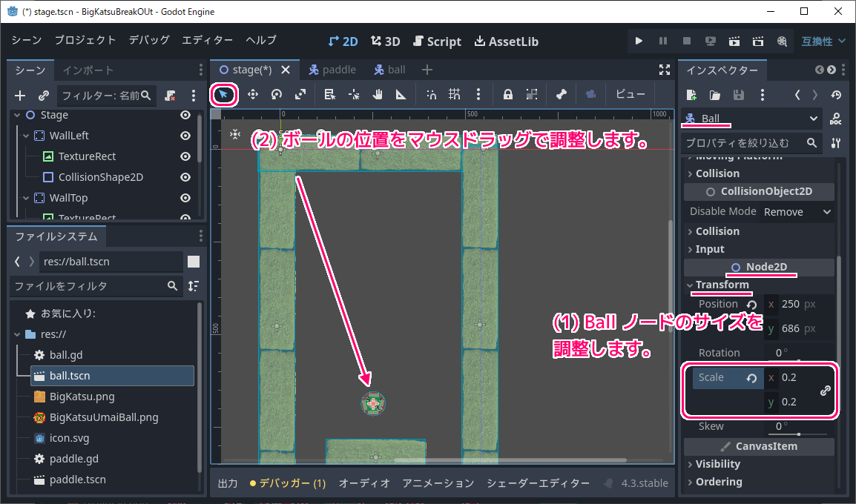Switch to the 3D workspace
856x504 pixels.
pyautogui.click(x=386, y=42)
